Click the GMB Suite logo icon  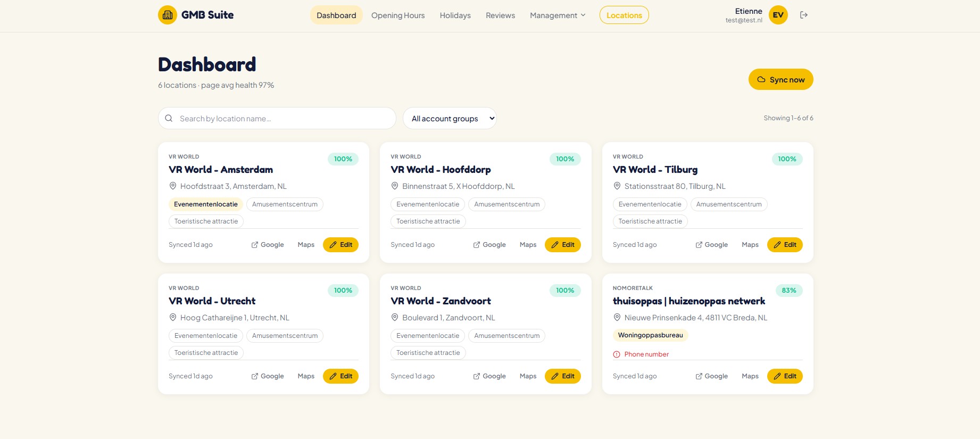click(168, 15)
